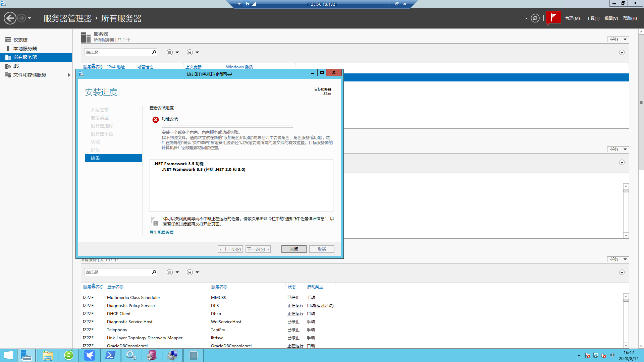Sort services by 状态 column
The width and height of the screenshot is (644, 362).
[291, 287]
